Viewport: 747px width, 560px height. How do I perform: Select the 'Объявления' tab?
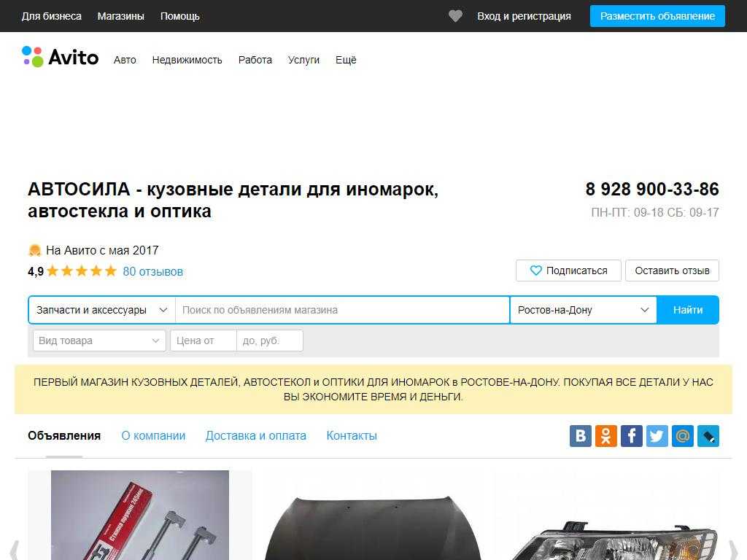coord(64,436)
